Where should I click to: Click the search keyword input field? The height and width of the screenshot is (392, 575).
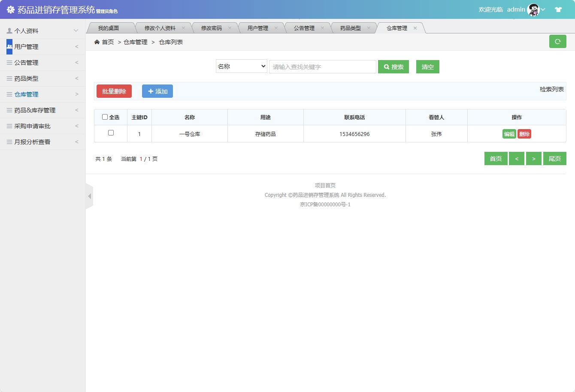(x=322, y=66)
